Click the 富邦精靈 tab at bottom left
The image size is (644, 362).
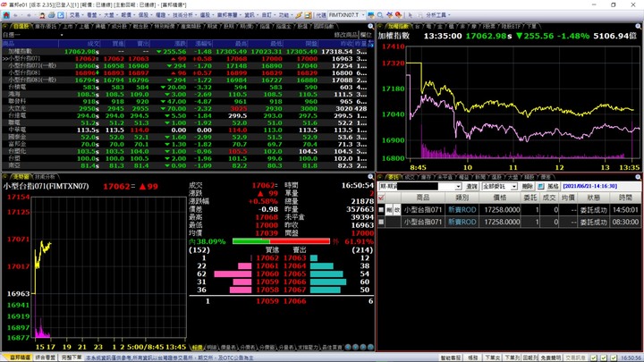click(20, 358)
